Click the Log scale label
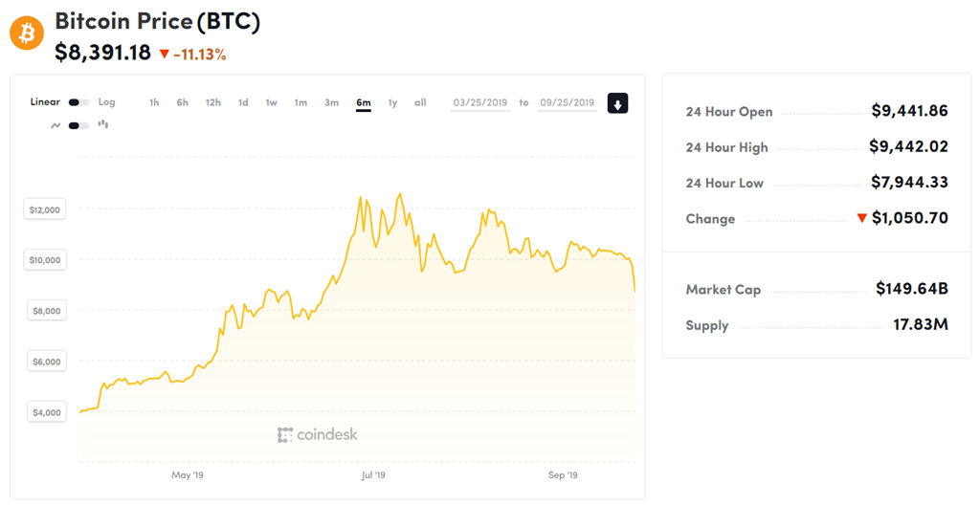The height and width of the screenshot is (505, 980). tap(106, 102)
